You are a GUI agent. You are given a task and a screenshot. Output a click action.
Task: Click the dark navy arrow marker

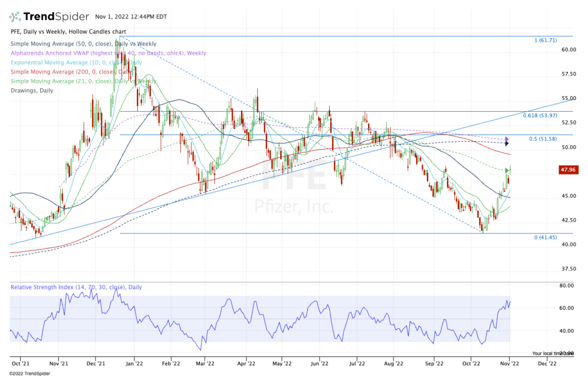coord(507,144)
